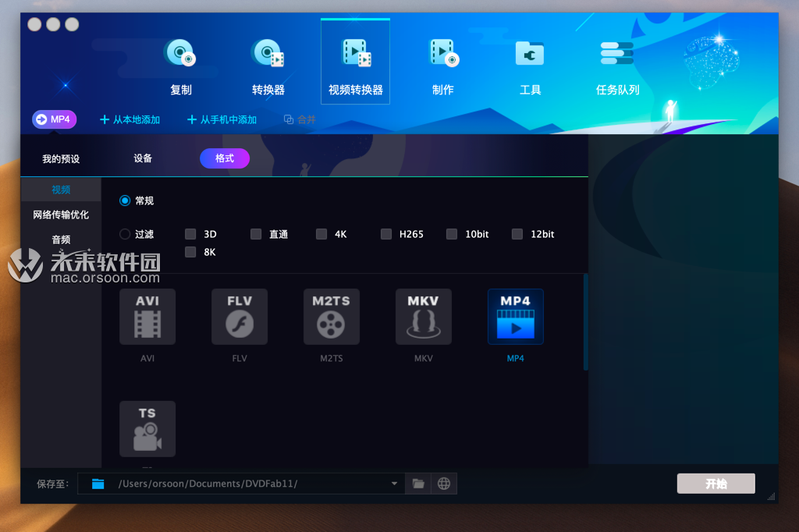Screen dimensions: 799x532
Task: Select the 视频转换器 module
Action: pos(355,62)
